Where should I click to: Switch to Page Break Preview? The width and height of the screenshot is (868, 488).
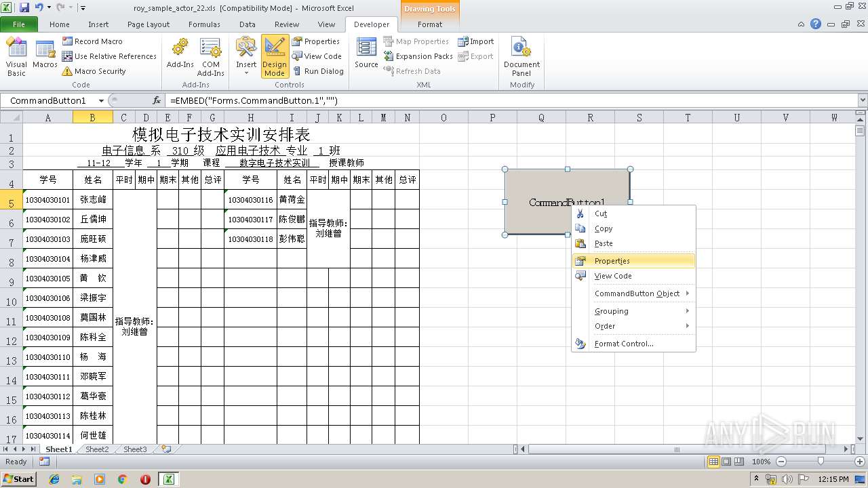pos(739,462)
